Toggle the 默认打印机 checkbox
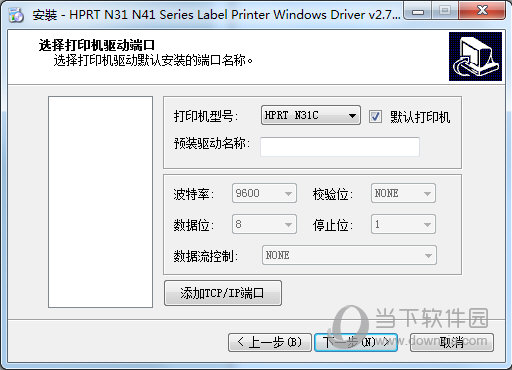Viewport: 512px width, 370px height. click(375, 116)
